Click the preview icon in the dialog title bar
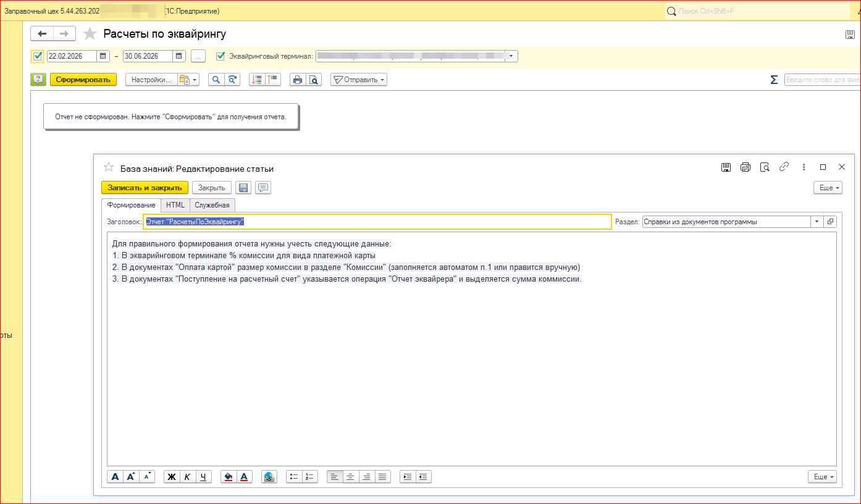Image resolution: width=861 pixels, height=504 pixels. [x=765, y=167]
